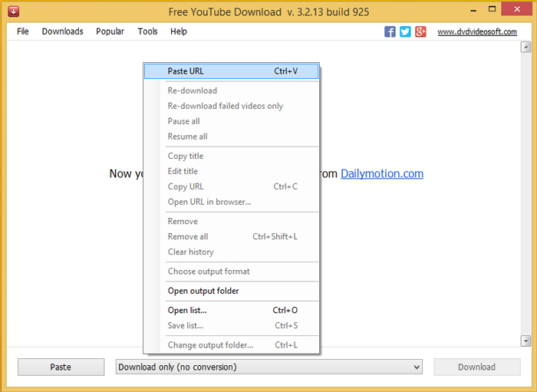Viewport: 537px width, 392px height.
Task: Click the red download app icon in title bar
Action: click(x=13, y=12)
